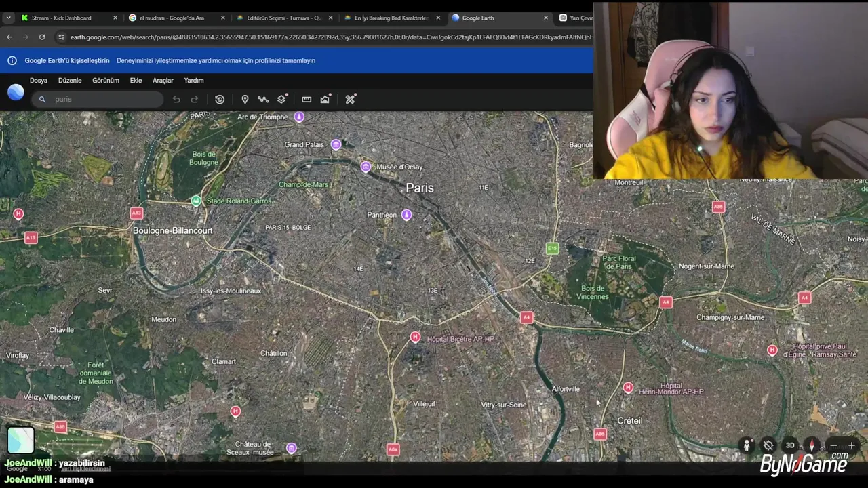Switch to Editörün Seçimi - Turnuva tab
This screenshot has width=868, height=488.
(283, 18)
